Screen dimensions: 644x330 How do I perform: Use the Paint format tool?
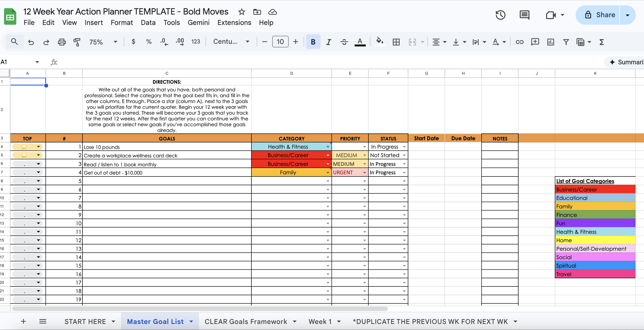[77, 41]
